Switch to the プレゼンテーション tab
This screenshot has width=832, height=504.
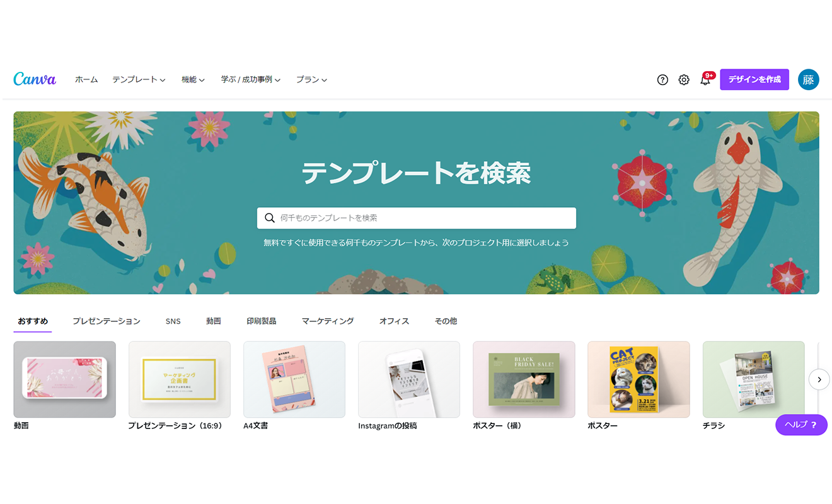(107, 321)
